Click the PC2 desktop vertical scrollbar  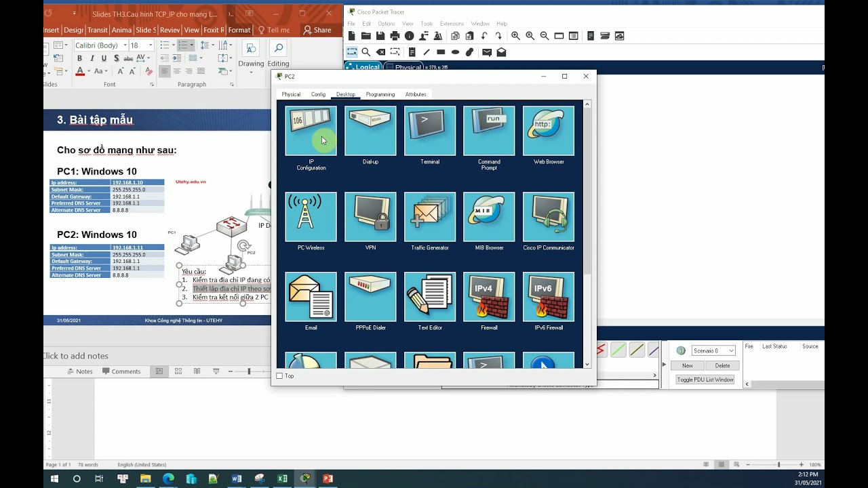587,234
